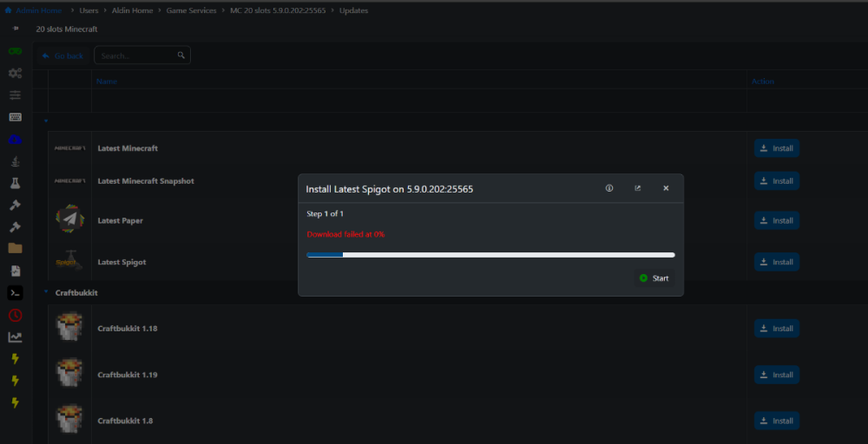
Task: Click the info icon in install dialog
Action: coord(609,188)
